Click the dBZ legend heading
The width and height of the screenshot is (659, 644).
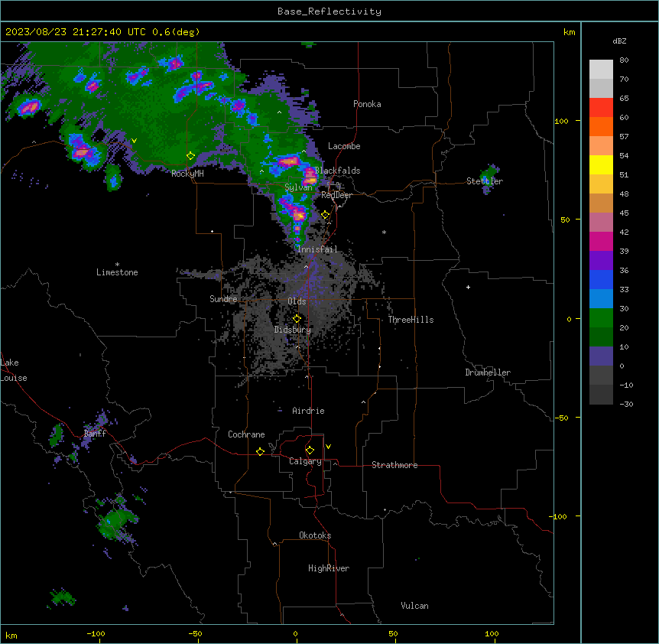pyautogui.click(x=619, y=41)
